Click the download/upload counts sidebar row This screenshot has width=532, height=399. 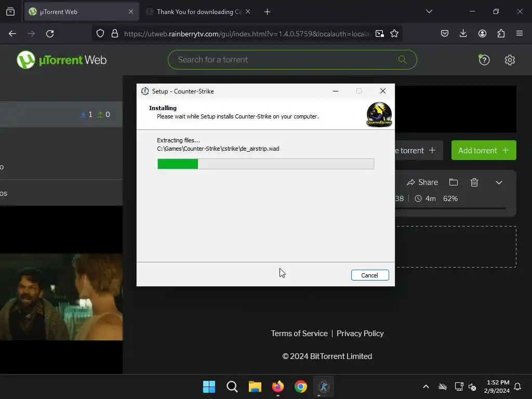click(x=61, y=114)
